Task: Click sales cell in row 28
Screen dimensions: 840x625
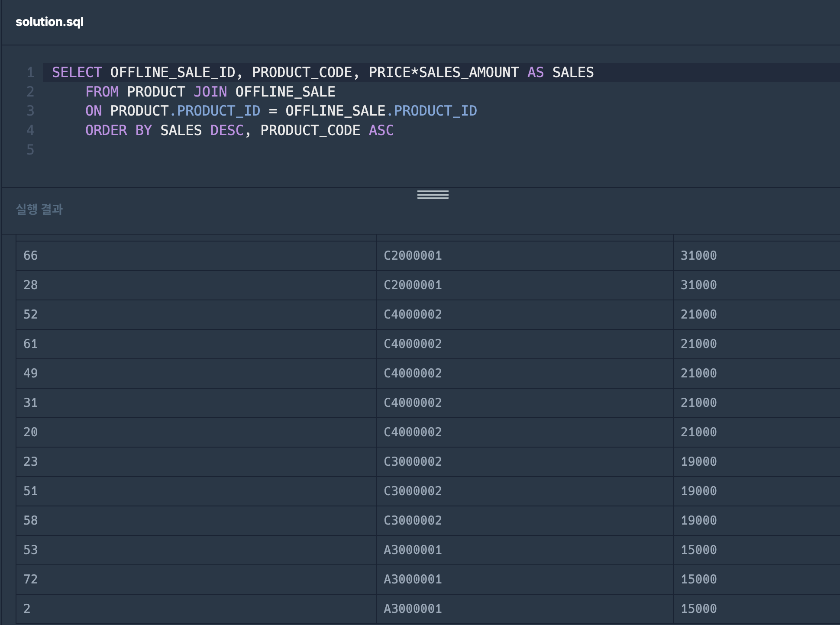Action: coord(698,285)
